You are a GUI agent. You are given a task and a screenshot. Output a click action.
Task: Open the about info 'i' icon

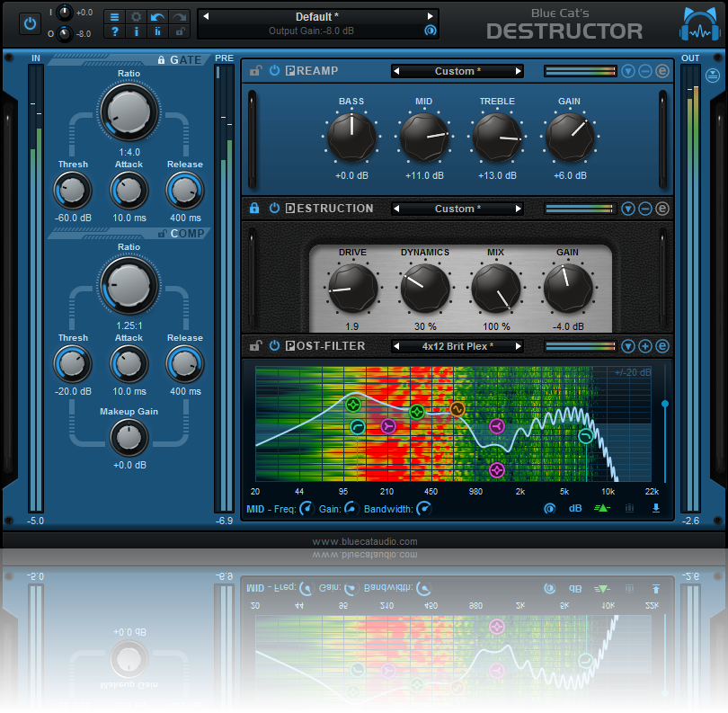click(x=136, y=31)
